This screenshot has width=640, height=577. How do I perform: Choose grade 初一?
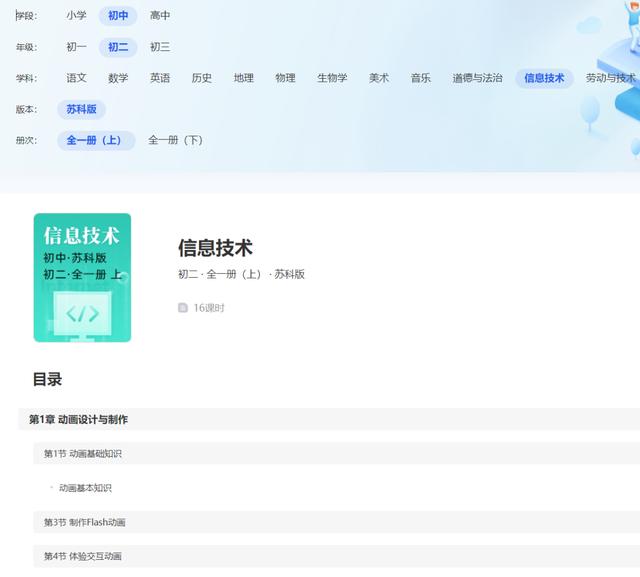click(76, 47)
